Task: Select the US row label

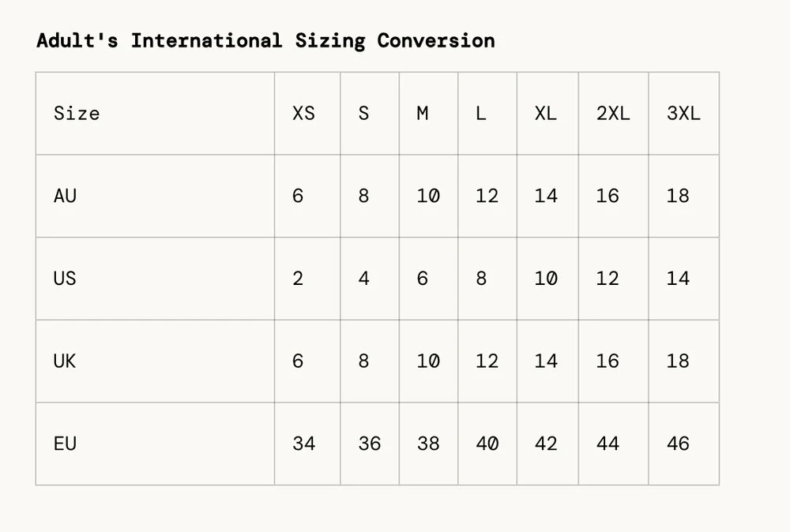Action: coord(65,279)
